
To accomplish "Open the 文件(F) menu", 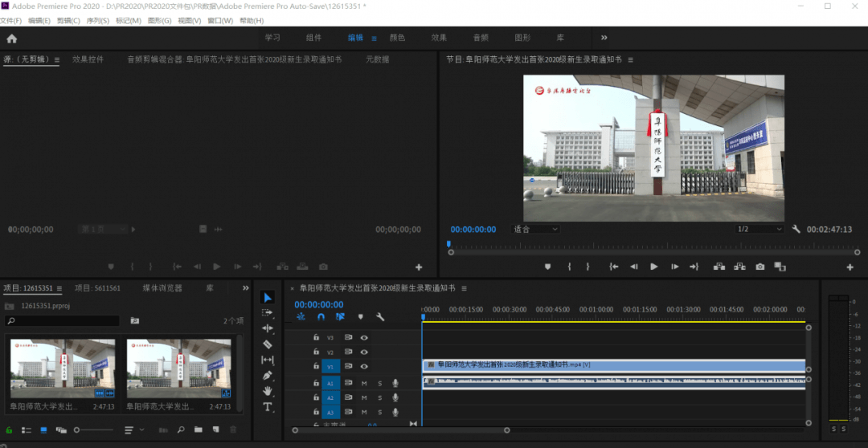I will coord(10,20).
